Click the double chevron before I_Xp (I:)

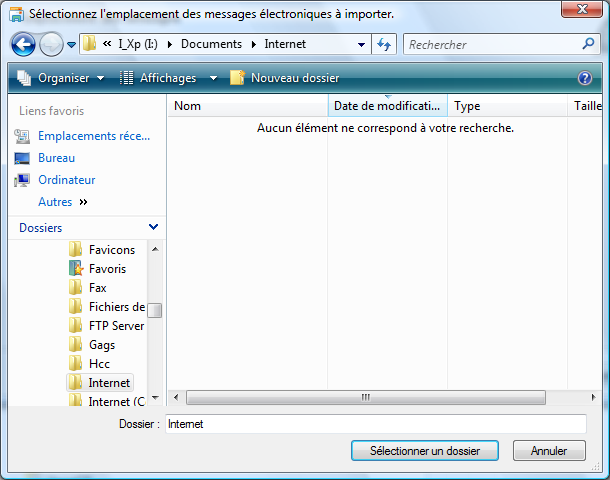[107, 44]
